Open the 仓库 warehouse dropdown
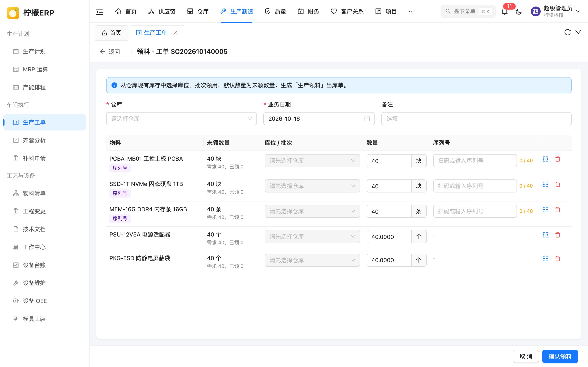 181,119
